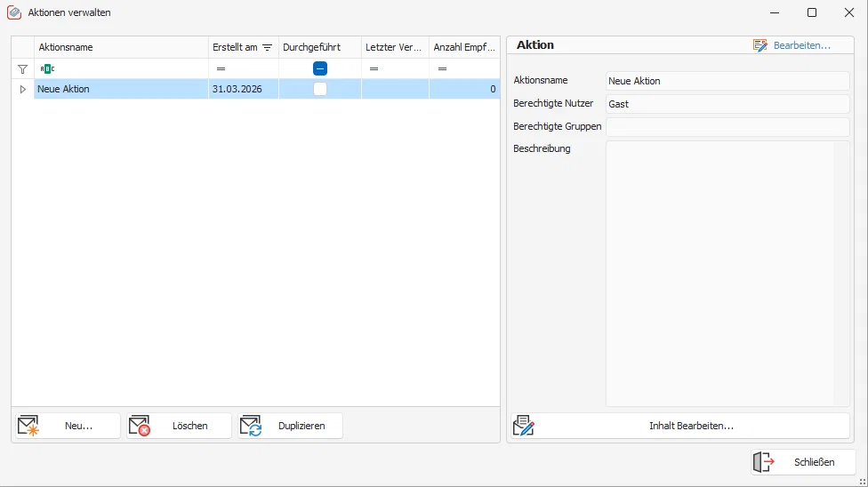Click the Beschreibung label

(542, 148)
